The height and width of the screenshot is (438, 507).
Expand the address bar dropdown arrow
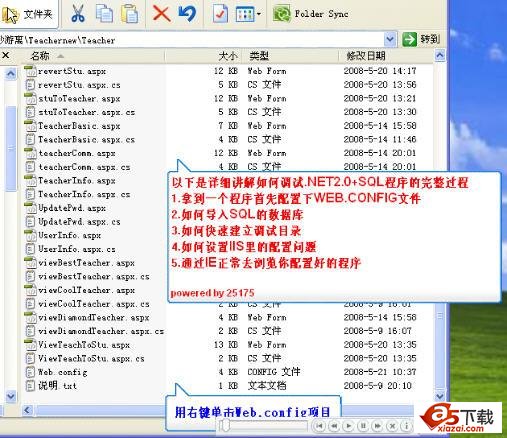390,40
